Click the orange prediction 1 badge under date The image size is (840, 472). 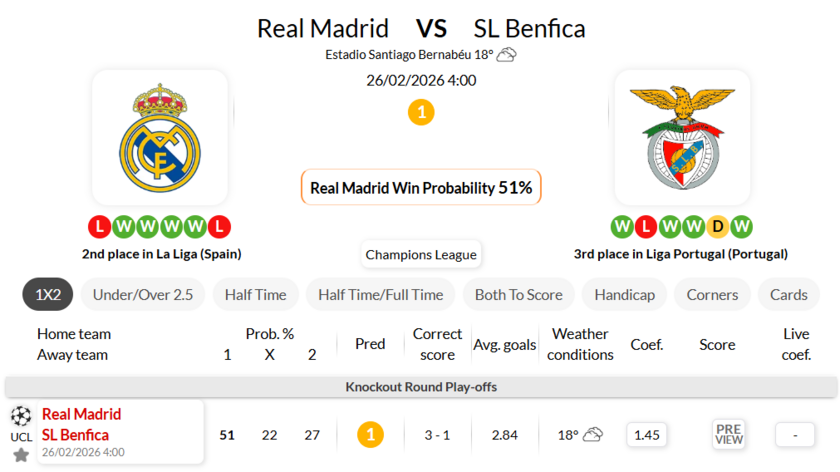pyautogui.click(x=421, y=112)
